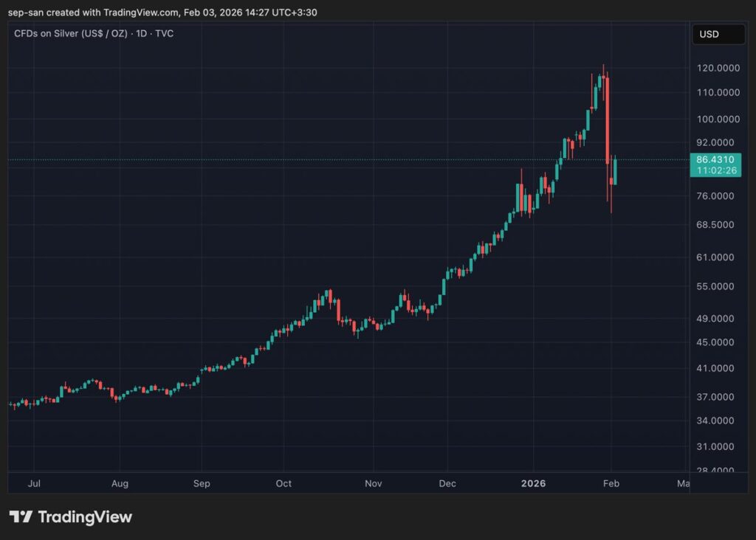Click the Jul label on time axis
756x540 pixels.
pos(34,483)
